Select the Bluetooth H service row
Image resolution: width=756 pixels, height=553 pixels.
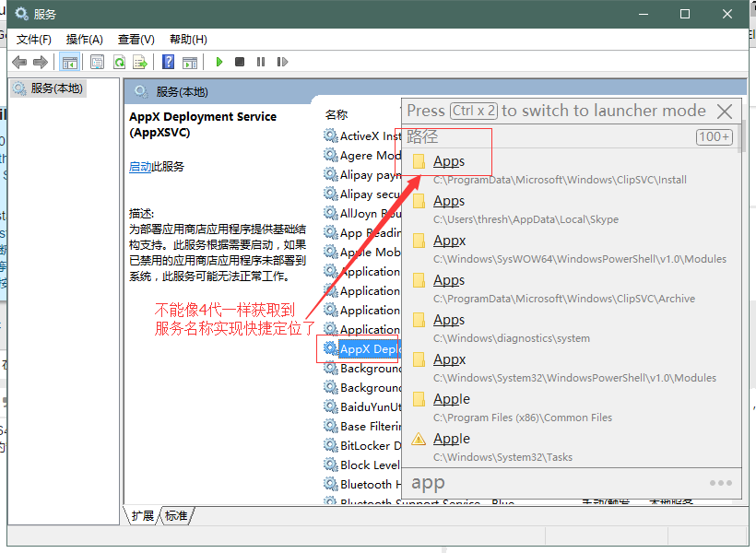362,484
